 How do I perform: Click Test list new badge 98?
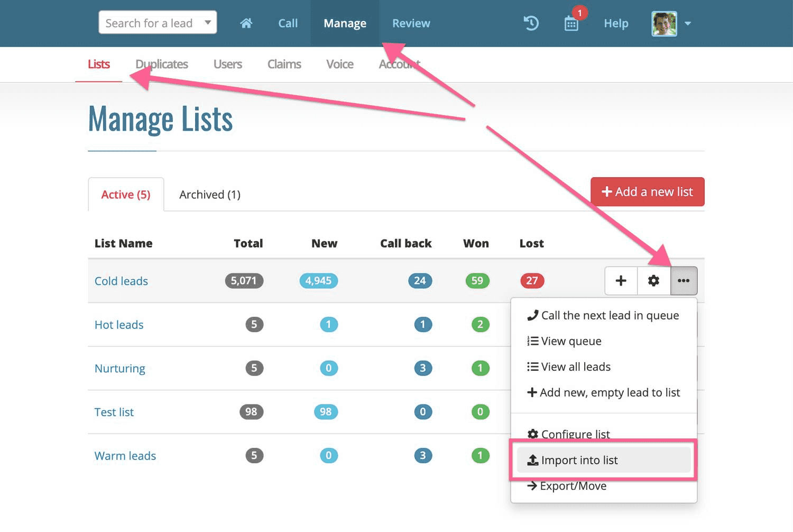click(x=326, y=411)
